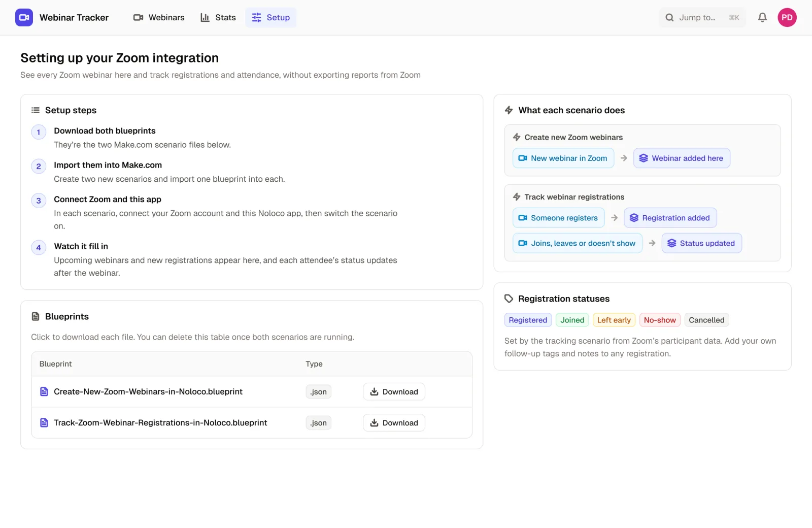Click the Webinar Tracker app title
The height and width of the screenshot is (528, 812).
click(74, 17)
